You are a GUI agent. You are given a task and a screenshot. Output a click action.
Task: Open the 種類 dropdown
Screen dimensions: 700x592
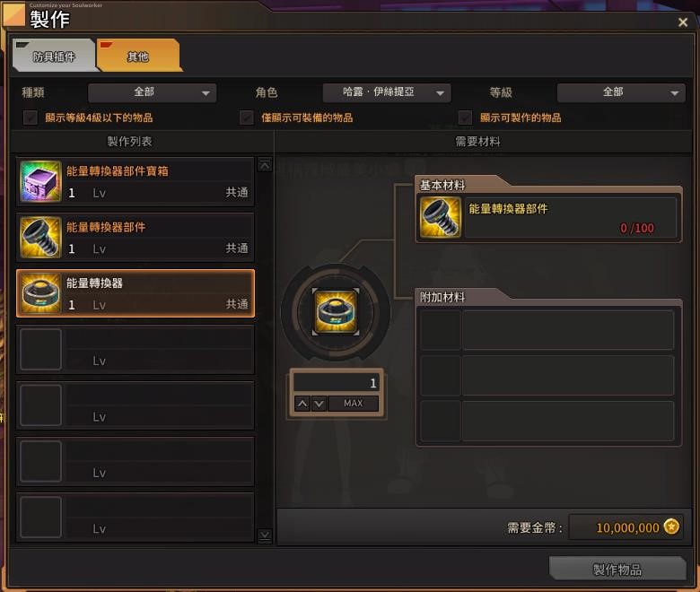(153, 92)
